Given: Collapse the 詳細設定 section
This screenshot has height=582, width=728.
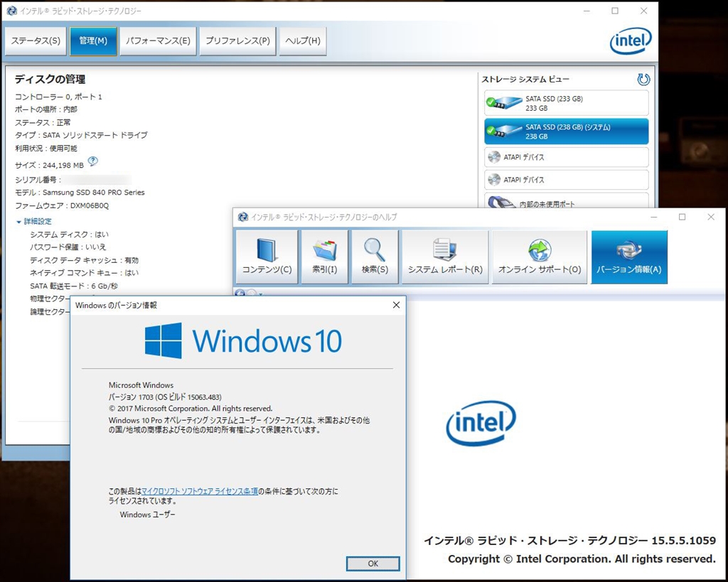Looking at the screenshot, I should pyautogui.click(x=33, y=222).
